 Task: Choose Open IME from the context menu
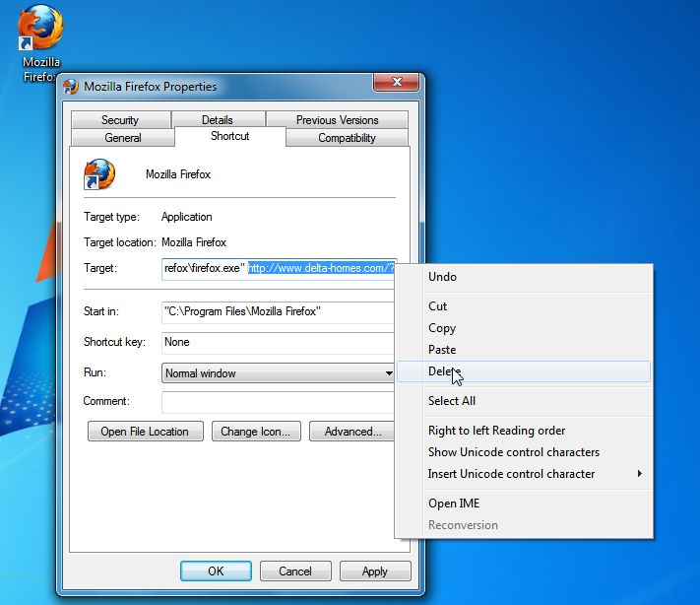(523, 504)
